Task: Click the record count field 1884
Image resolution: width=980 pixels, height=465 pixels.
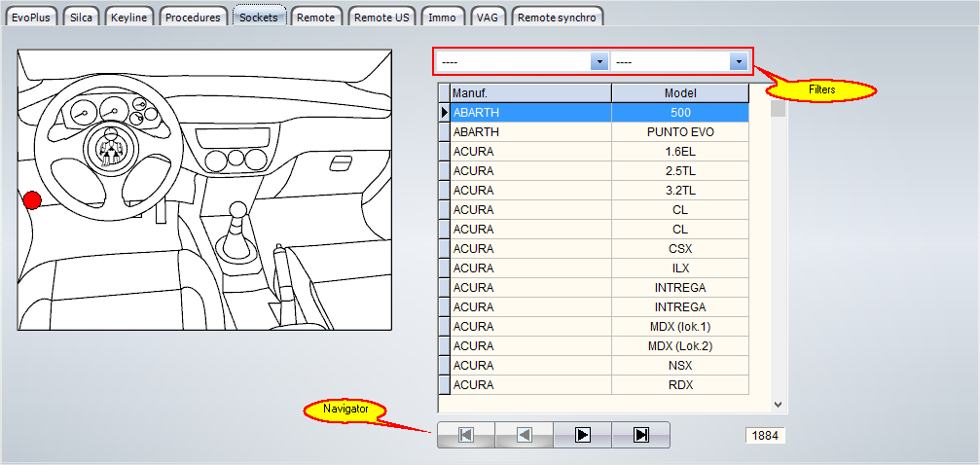Action: 765,436
